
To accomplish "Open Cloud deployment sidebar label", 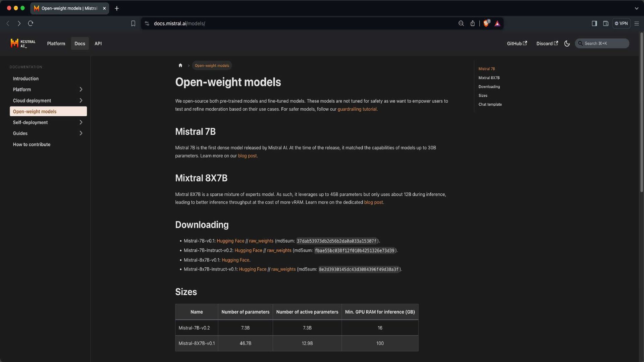I will click(x=32, y=101).
